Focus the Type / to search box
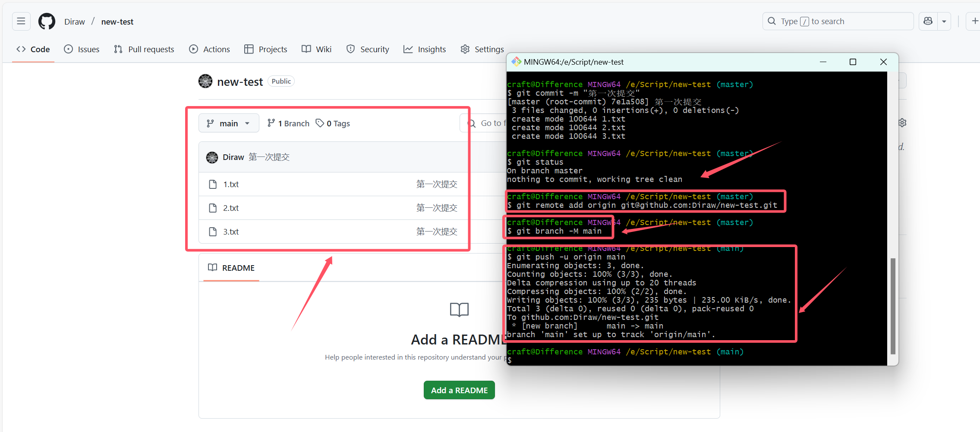980x432 pixels. tap(838, 21)
